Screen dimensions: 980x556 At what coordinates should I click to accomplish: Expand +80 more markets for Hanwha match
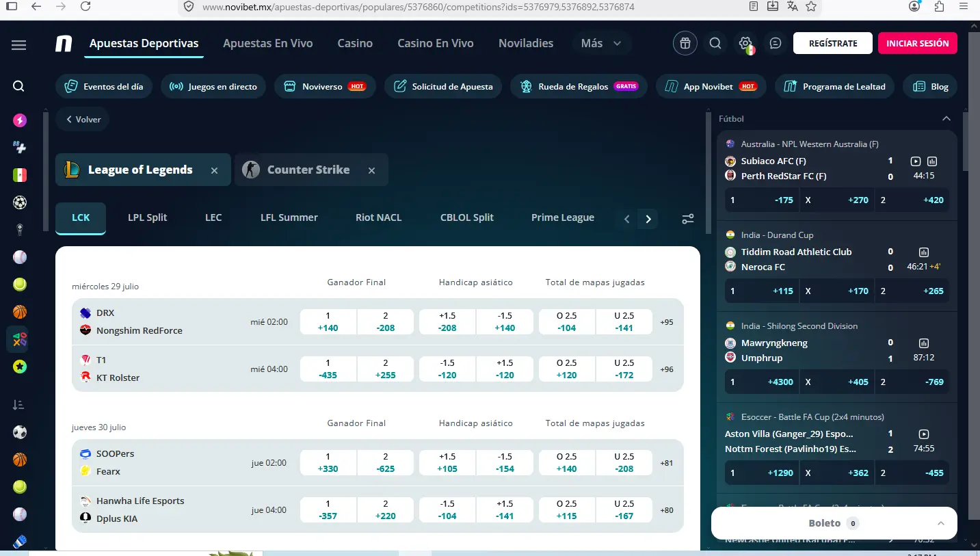click(x=667, y=509)
